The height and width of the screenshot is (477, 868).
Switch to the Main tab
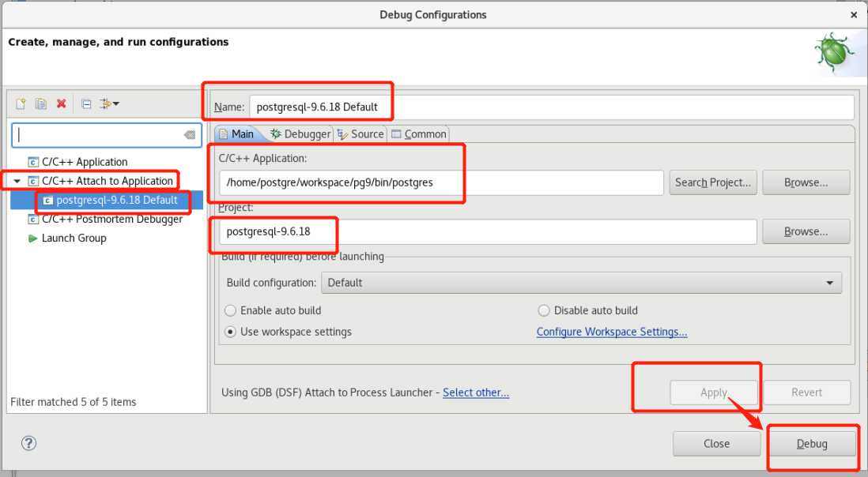[236, 134]
